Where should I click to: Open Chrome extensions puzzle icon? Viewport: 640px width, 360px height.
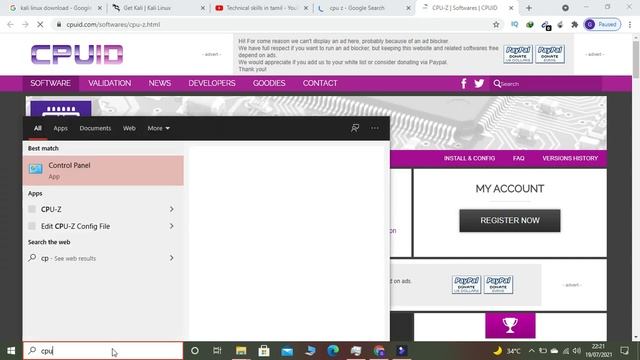tap(575, 24)
